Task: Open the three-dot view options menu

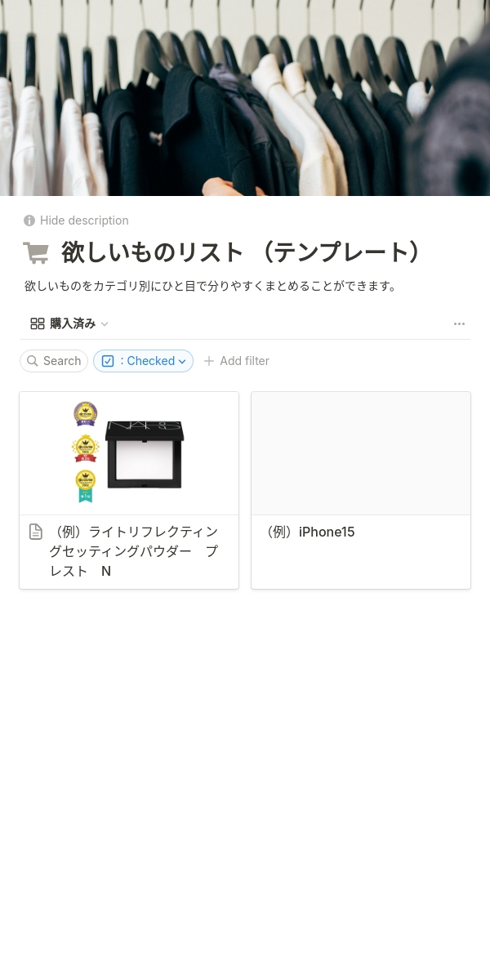Action: pos(460,323)
